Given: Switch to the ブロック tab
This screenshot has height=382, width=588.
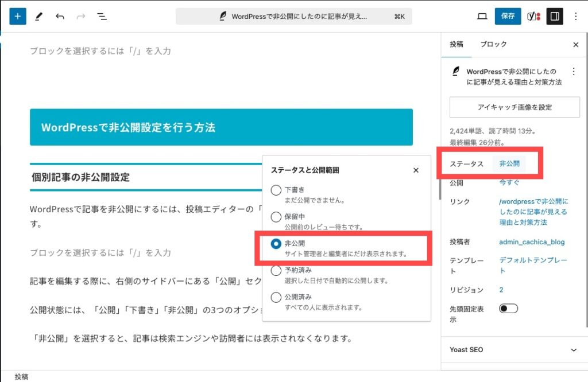Looking at the screenshot, I should tap(493, 45).
